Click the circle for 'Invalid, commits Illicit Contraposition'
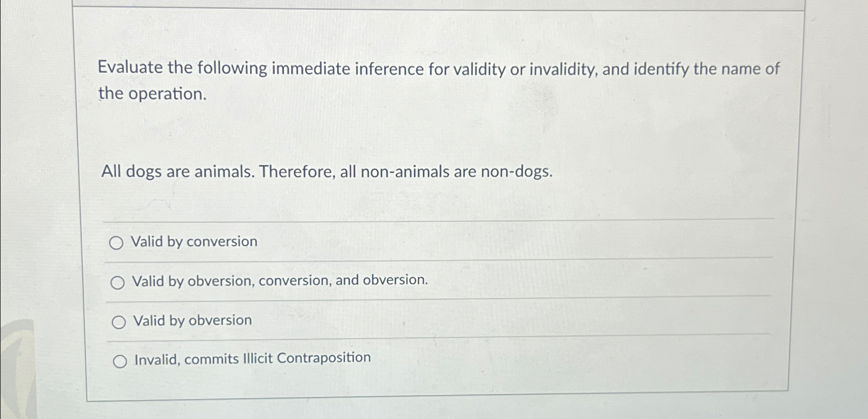The height and width of the screenshot is (419, 868). click(122, 360)
